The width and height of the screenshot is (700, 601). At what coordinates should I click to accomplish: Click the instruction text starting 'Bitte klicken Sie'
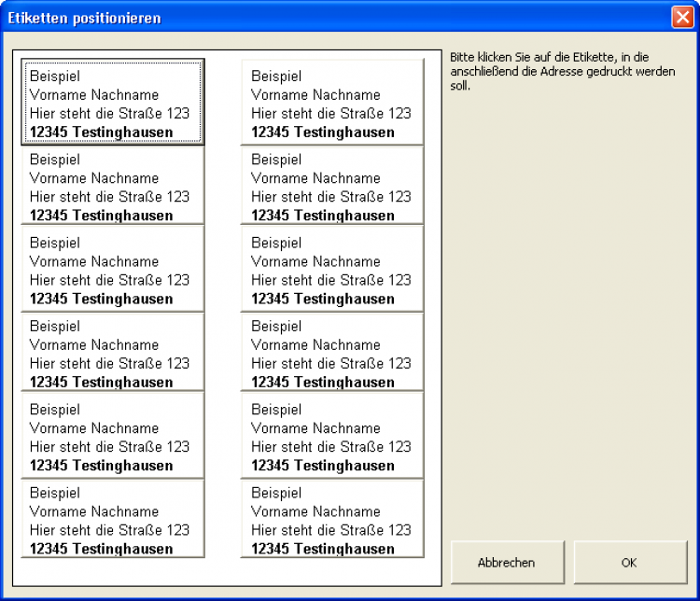[562, 72]
